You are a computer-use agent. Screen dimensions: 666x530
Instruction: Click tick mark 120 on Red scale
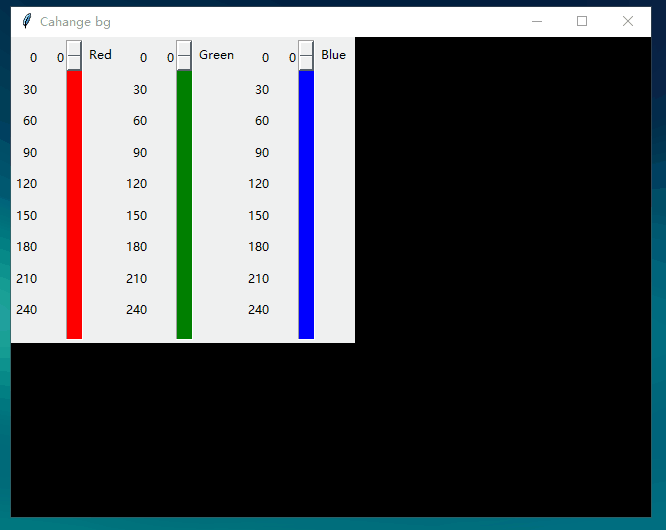27,184
